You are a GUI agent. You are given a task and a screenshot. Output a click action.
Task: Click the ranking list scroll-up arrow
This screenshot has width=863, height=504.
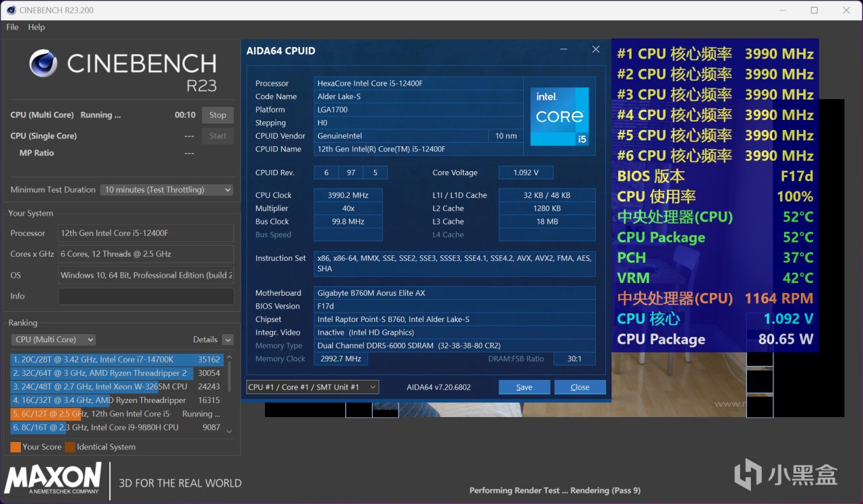tap(229, 358)
